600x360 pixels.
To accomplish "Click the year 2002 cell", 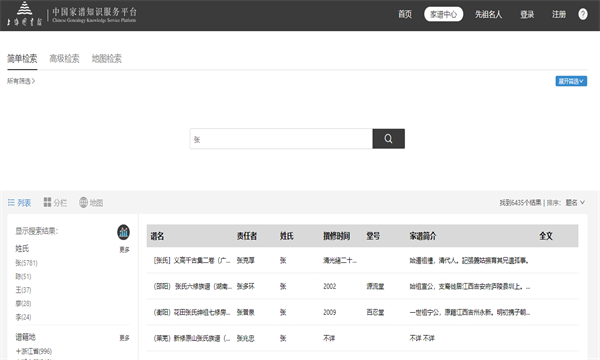I will 329,287.
